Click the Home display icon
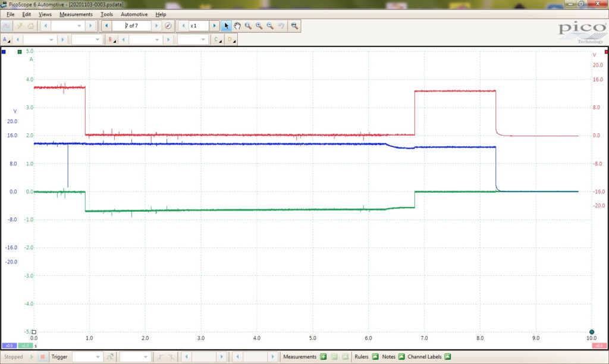609x364 pixels. click(31, 26)
